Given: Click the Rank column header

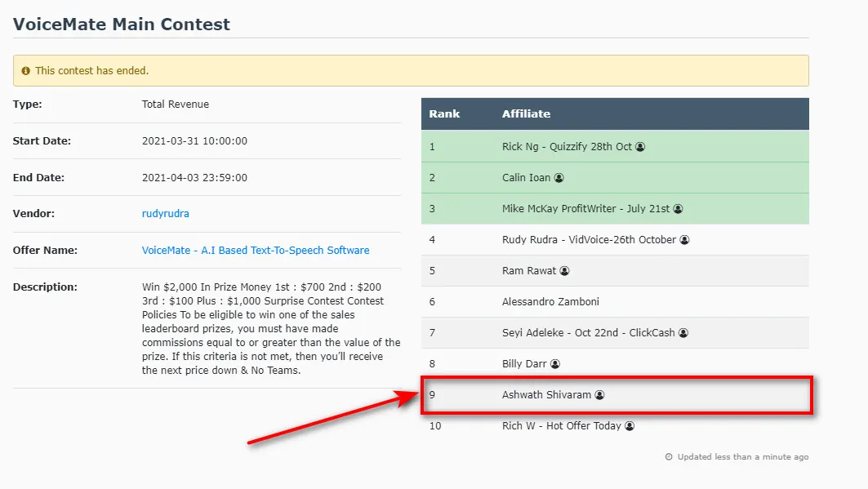Looking at the screenshot, I should (444, 113).
